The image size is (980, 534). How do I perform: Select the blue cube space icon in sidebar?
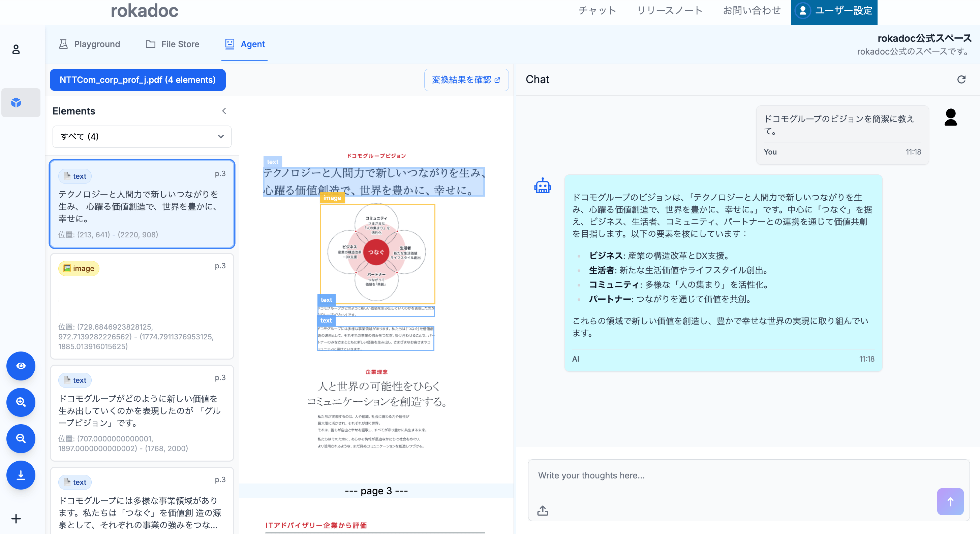pyautogui.click(x=16, y=103)
